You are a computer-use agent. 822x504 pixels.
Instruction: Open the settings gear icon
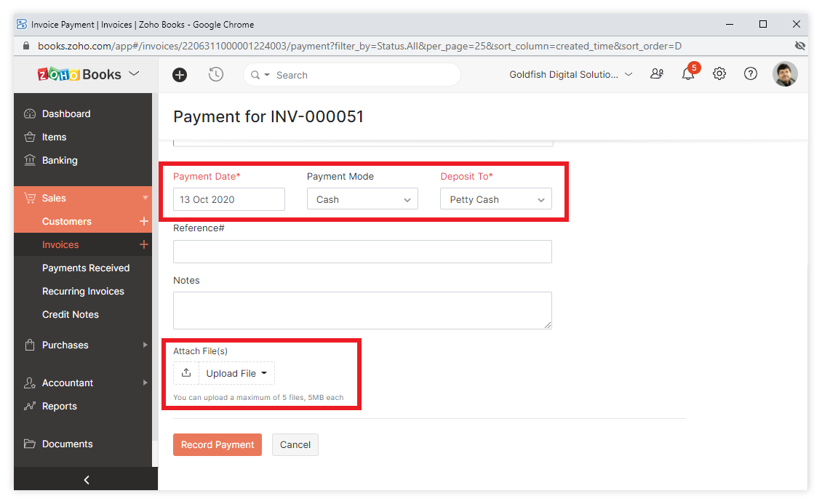click(x=719, y=74)
